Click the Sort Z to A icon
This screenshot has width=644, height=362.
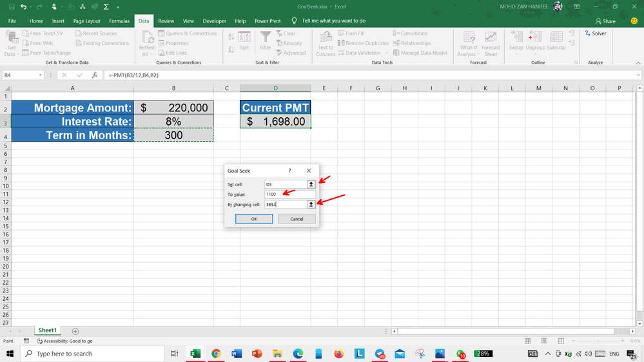tap(231, 49)
